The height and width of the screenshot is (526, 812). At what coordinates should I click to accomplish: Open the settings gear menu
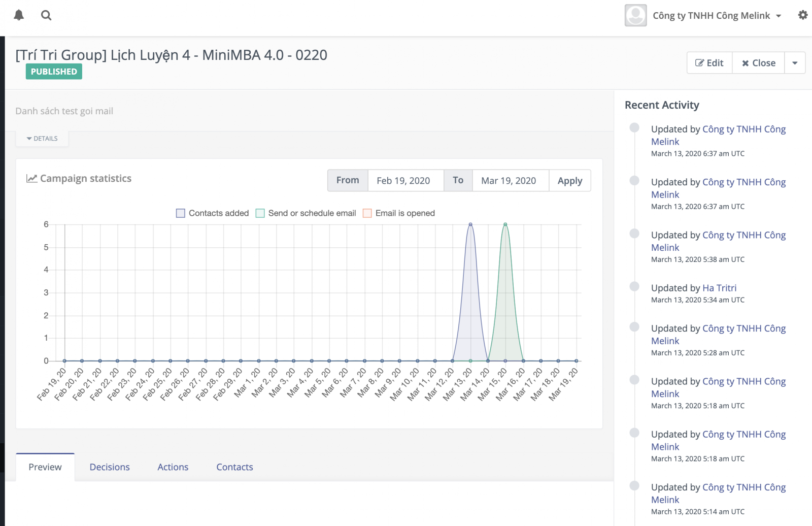(803, 15)
